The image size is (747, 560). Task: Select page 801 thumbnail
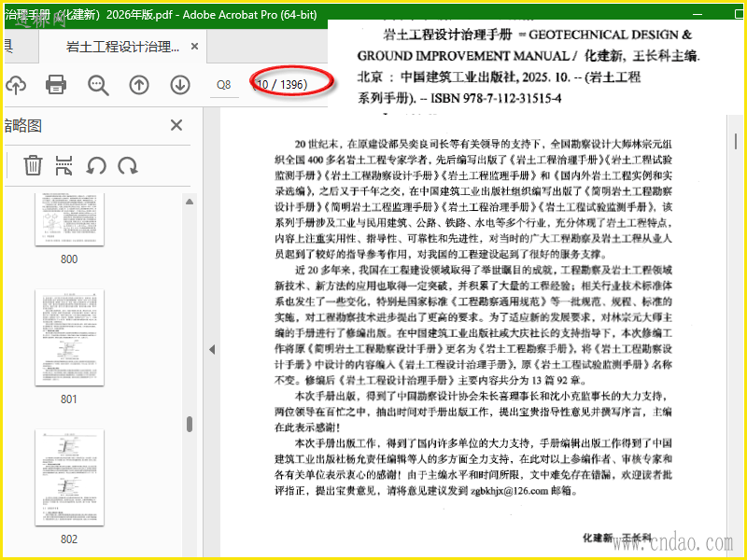(69, 337)
